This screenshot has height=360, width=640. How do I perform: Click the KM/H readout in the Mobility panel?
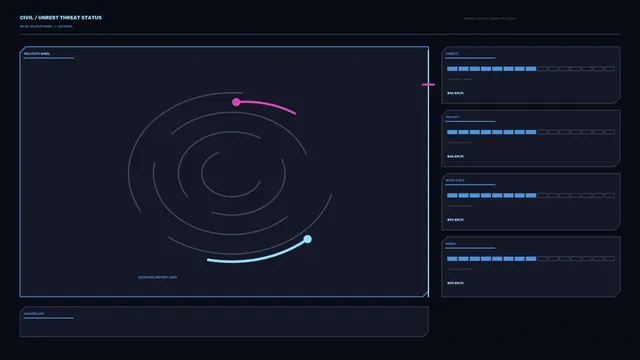click(x=455, y=93)
